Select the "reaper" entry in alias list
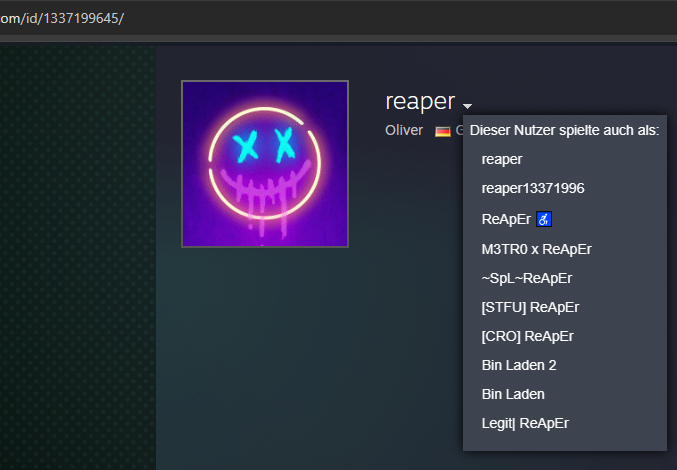This screenshot has height=470, width=677. (502, 159)
